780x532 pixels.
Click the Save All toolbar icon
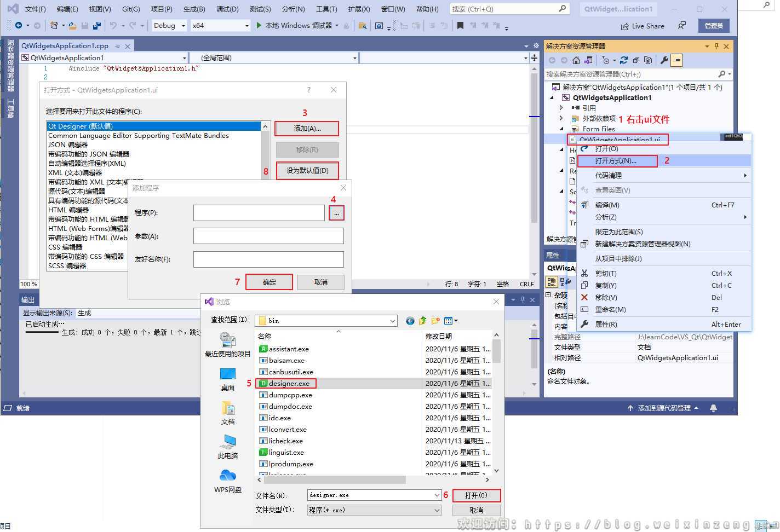coord(97,26)
